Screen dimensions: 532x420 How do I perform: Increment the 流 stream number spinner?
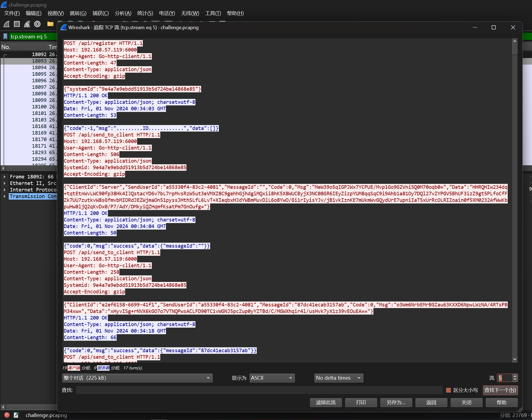pos(515,376)
